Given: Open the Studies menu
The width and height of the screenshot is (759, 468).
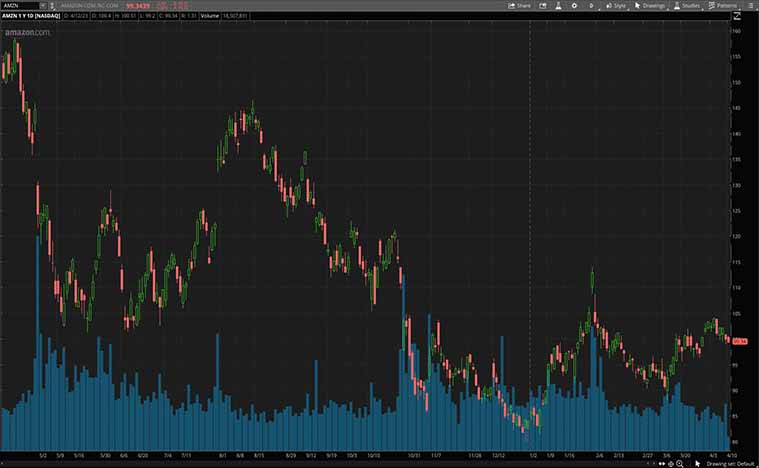Looking at the screenshot, I should 686,6.
